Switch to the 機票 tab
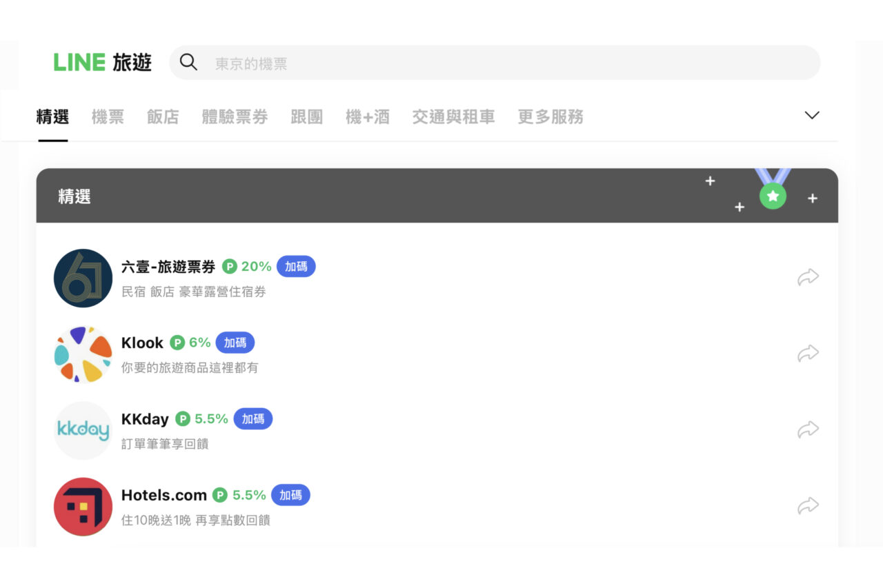 (x=108, y=116)
